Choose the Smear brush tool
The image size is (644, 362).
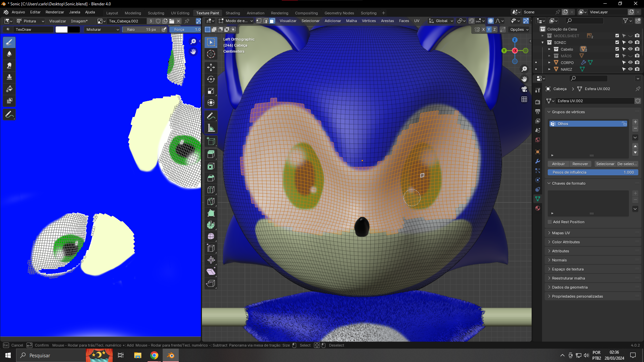pyautogui.click(x=9, y=65)
